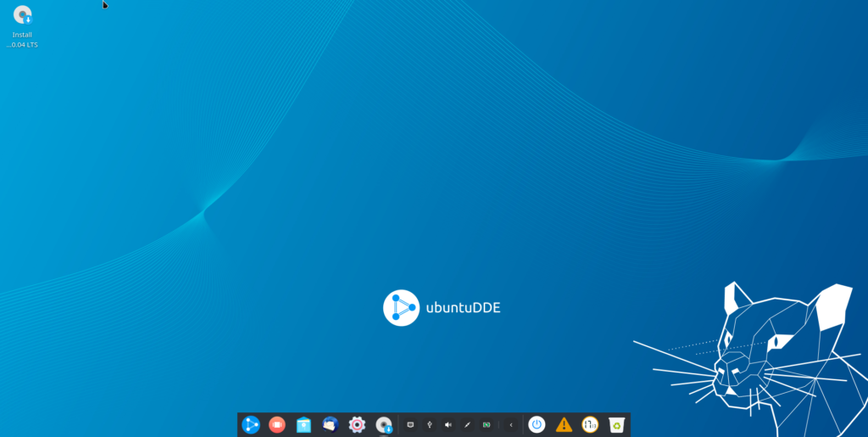The height and width of the screenshot is (437, 868).
Task: Open the file manager from the dock
Action: (303, 425)
